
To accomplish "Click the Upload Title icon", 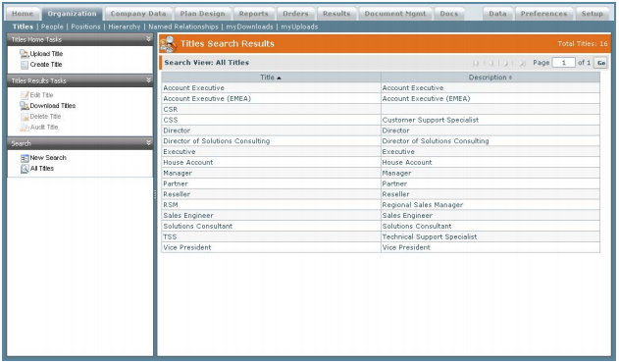I will coord(25,54).
